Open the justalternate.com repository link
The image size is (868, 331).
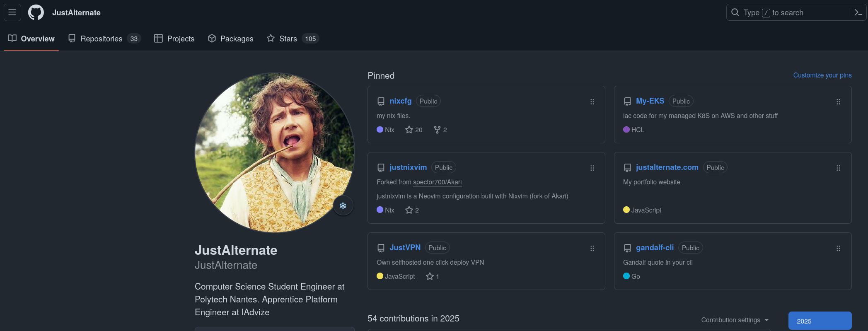[x=667, y=167]
